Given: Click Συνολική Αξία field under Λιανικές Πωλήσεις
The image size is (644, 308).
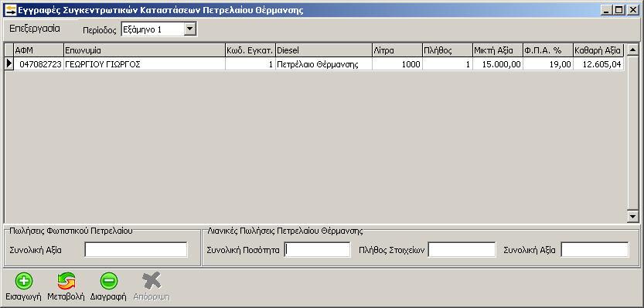Looking at the screenshot, I should click(595, 250).
